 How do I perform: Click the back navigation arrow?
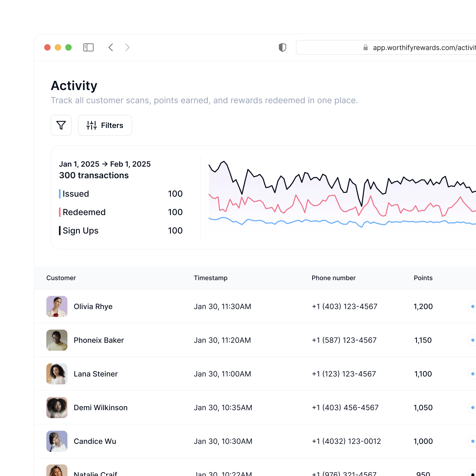point(111,47)
